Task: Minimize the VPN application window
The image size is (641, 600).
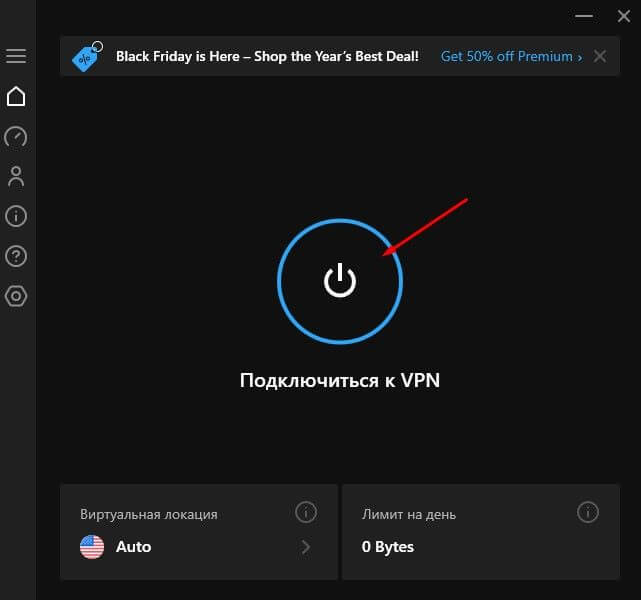Action: (586, 16)
